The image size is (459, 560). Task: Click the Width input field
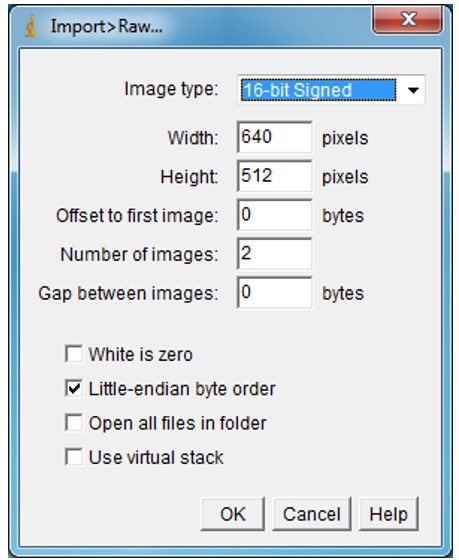coord(274,138)
